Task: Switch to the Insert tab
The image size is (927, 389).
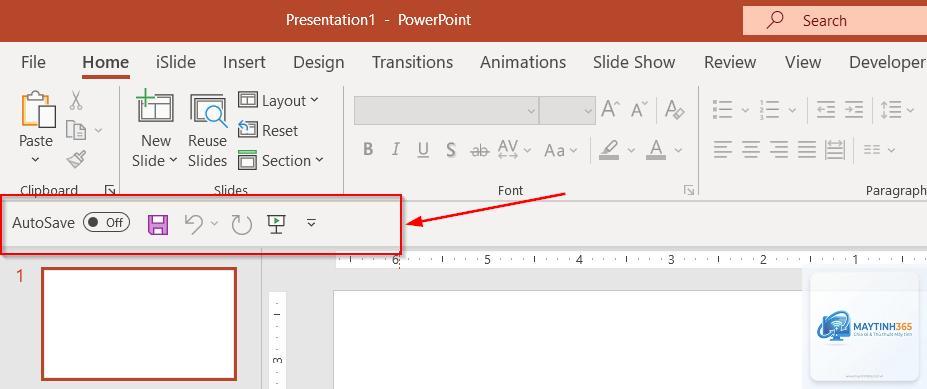Action: click(x=244, y=62)
